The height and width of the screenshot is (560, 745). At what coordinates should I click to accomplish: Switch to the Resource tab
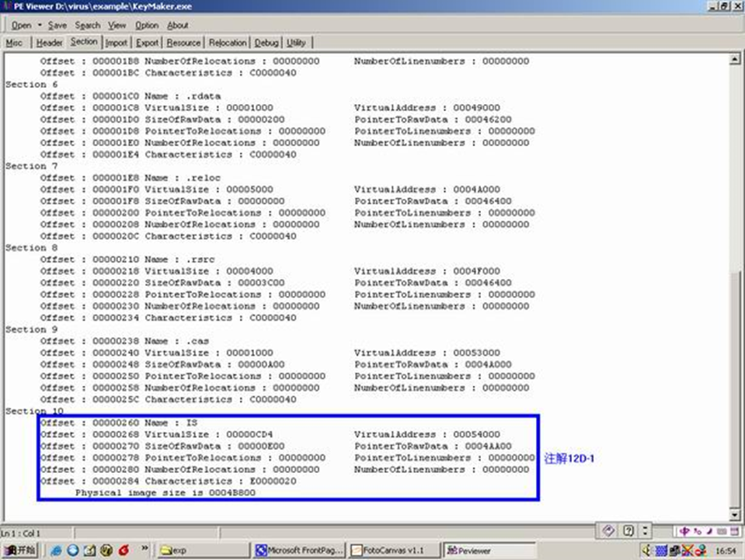tap(182, 42)
